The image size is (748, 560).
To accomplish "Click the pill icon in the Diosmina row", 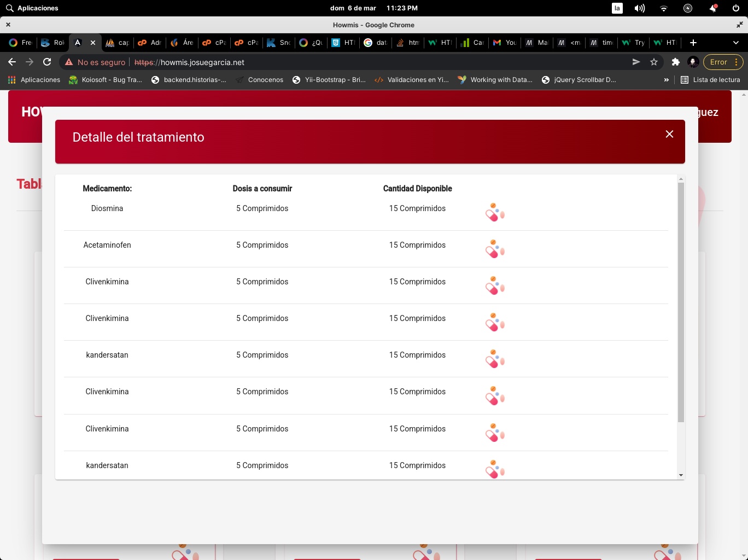I will tap(495, 212).
